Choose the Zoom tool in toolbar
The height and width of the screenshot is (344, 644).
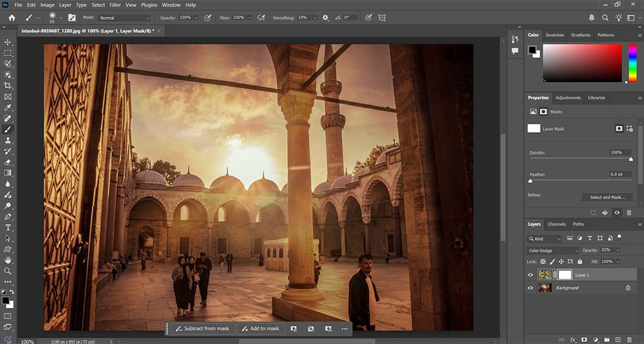(8, 271)
